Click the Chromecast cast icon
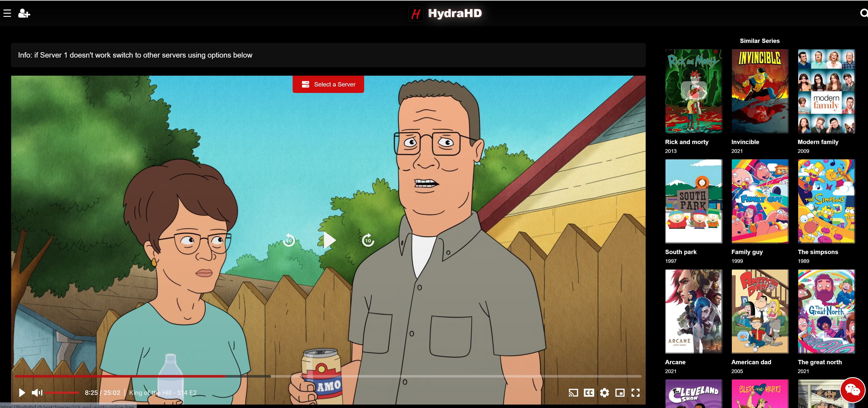This screenshot has width=868, height=408. tap(573, 392)
